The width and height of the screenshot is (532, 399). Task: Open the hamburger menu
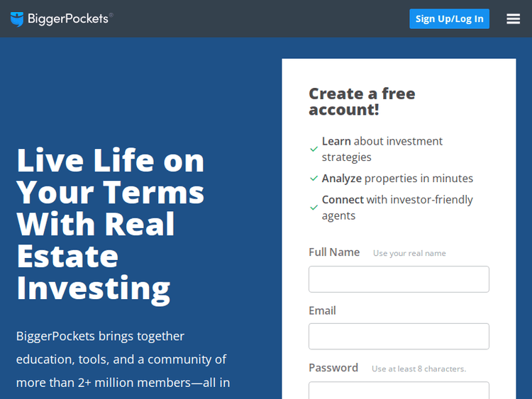click(514, 19)
